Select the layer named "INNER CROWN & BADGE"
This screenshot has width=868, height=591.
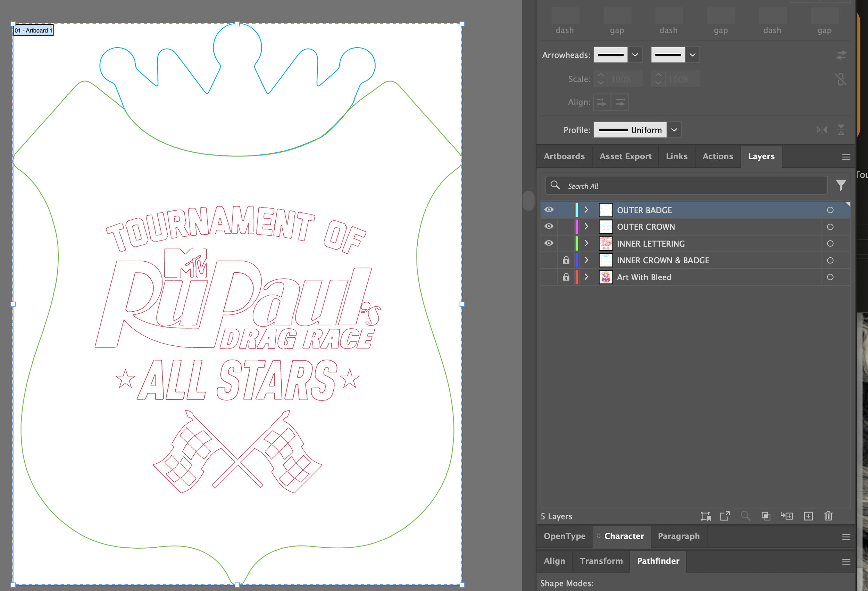pos(663,261)
